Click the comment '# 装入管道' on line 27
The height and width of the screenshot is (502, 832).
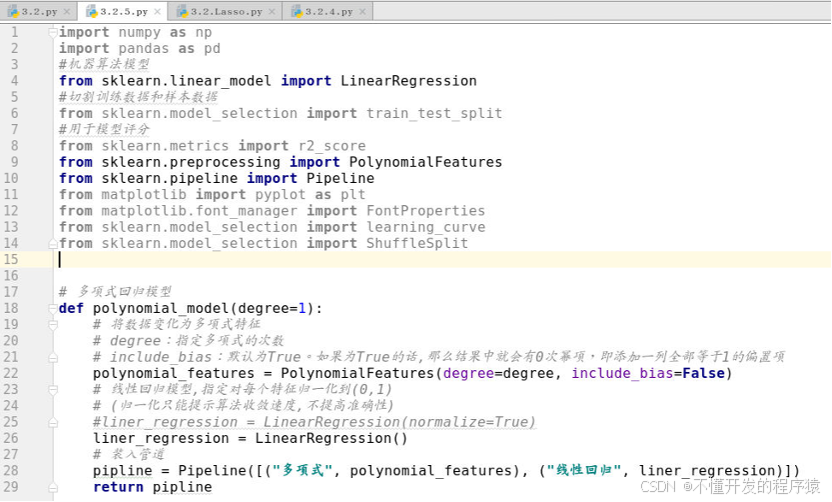[x=129, y=454]
